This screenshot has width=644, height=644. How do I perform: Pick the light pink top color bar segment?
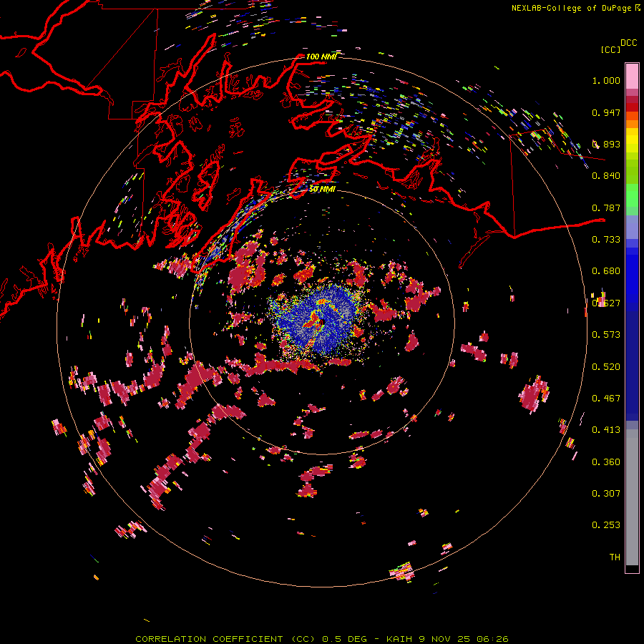[x=632, y=76]
